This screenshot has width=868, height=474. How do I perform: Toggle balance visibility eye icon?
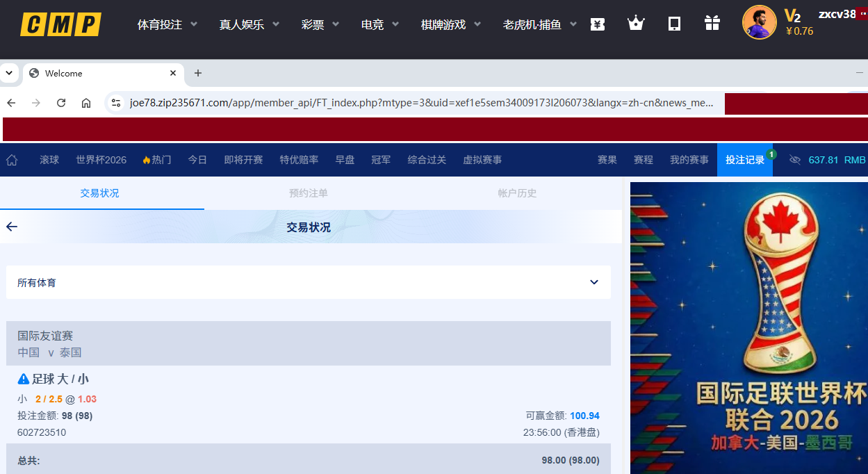pyautogui.click(x=795, y=160)
